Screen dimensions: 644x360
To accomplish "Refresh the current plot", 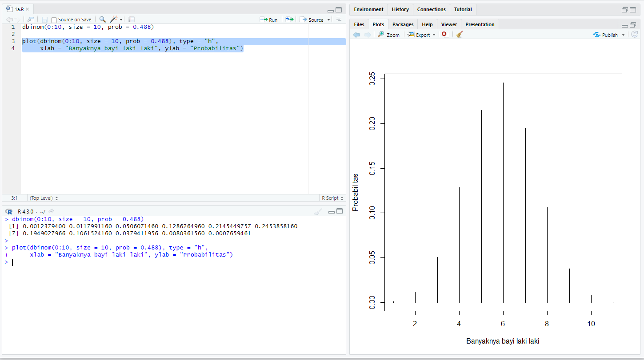I will [635, 34].
